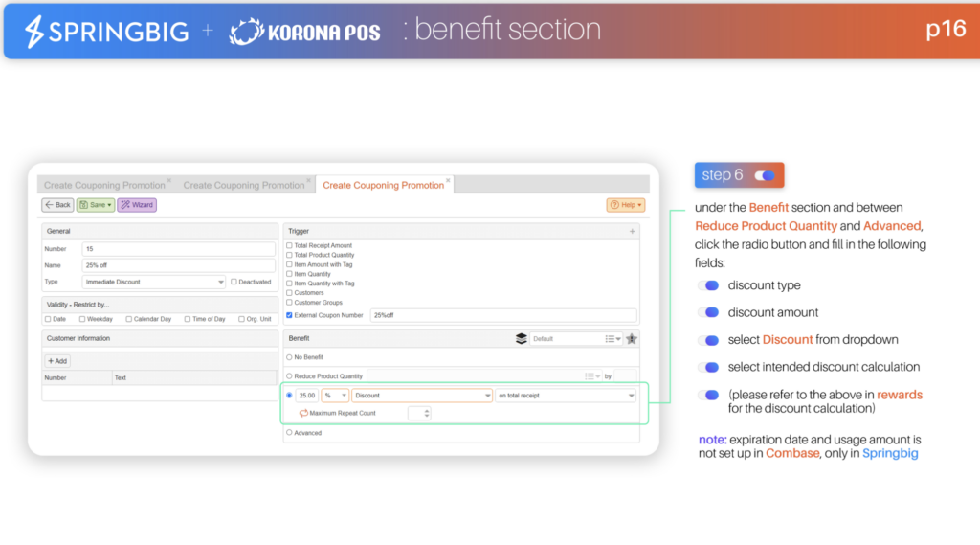Check the Customers trigger
The image size is (980, 545).
[x=289, y=293]
